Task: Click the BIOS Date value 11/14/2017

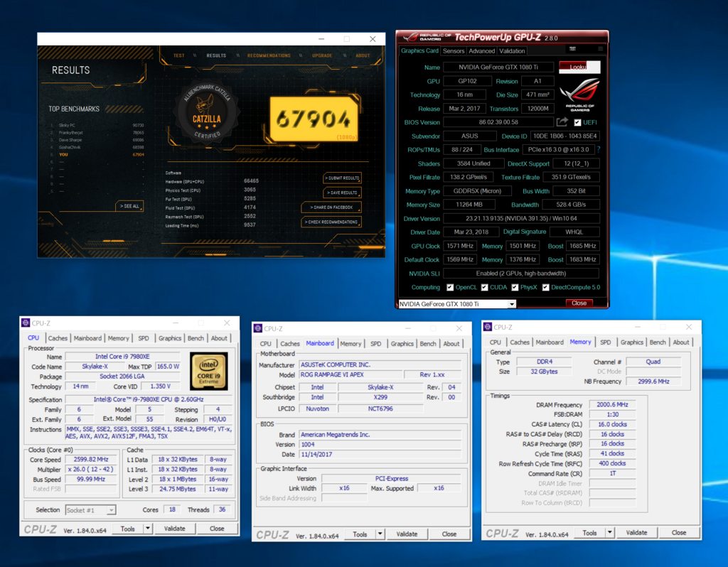Action: tap(380, 454)
